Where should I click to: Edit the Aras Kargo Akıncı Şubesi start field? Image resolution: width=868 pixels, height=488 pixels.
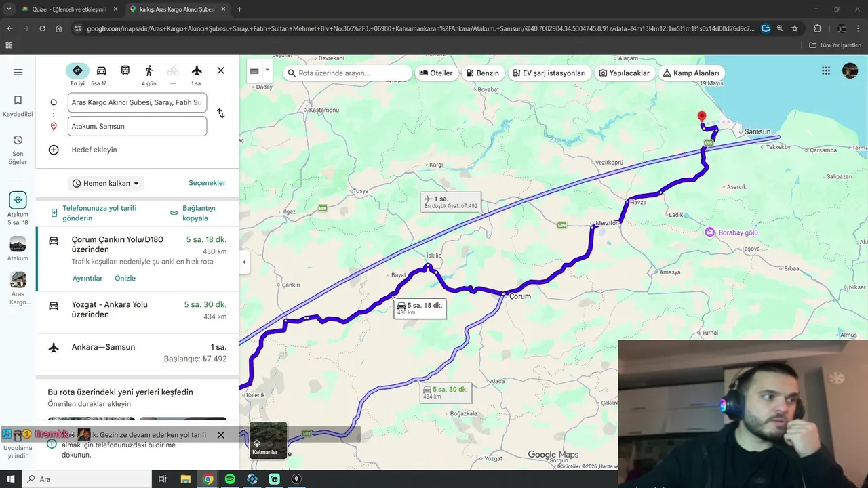pos(137,102)
